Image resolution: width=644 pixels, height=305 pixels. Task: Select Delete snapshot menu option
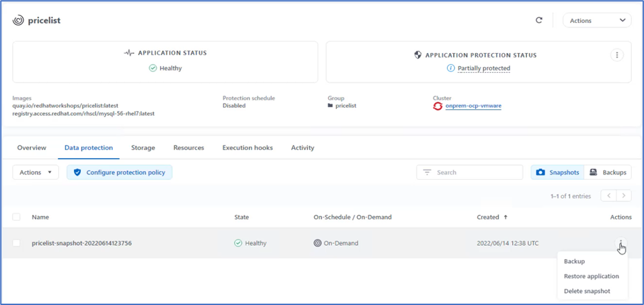click(x=587, y=291)
